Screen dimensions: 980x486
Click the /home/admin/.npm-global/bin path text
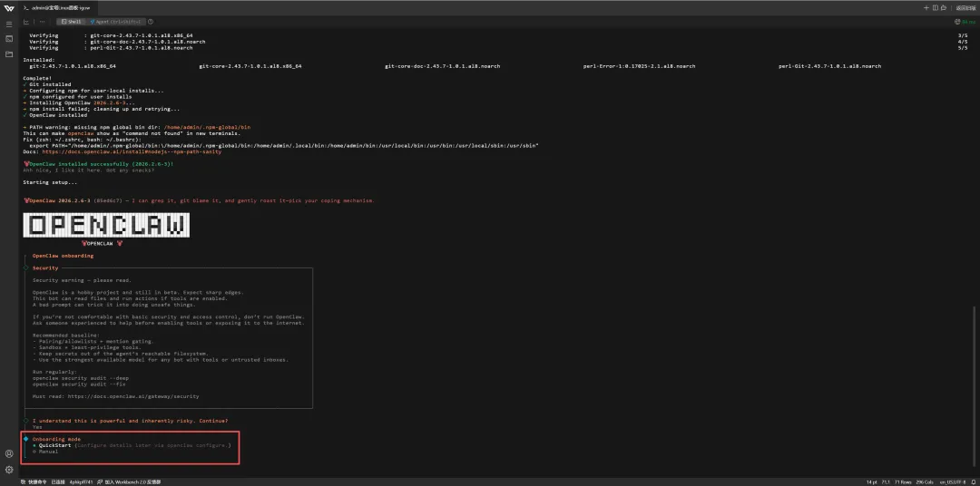(x=207, y=128)
